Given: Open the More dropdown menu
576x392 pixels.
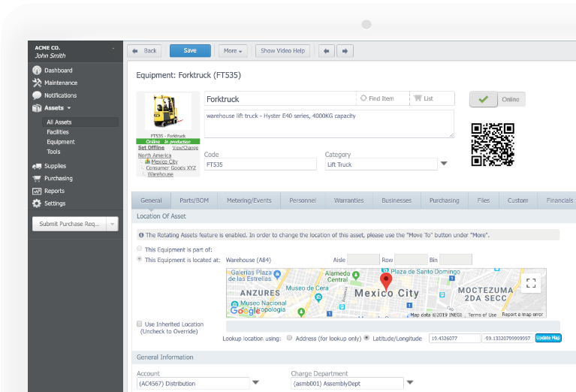Looking at the screenshot, I should (x=233, y=51).
